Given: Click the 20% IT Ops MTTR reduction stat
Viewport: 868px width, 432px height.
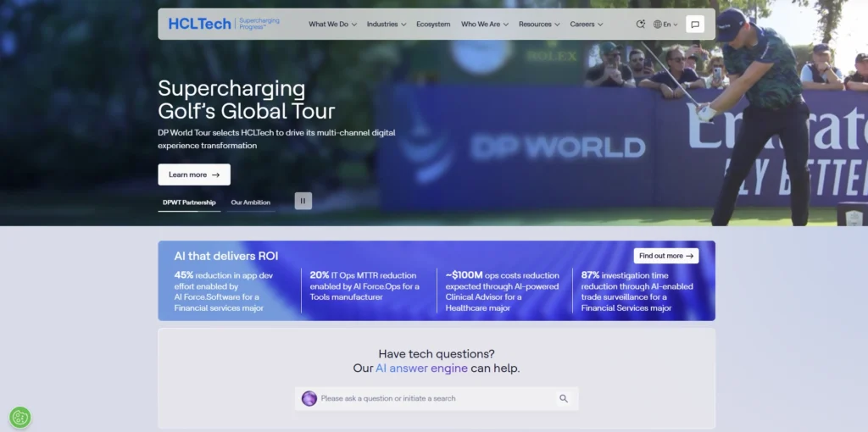Looking at the screenshot, I should 364,286.
